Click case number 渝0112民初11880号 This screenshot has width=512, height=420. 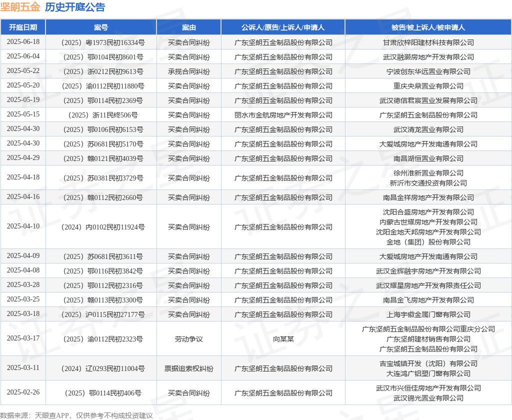point(103,86)
